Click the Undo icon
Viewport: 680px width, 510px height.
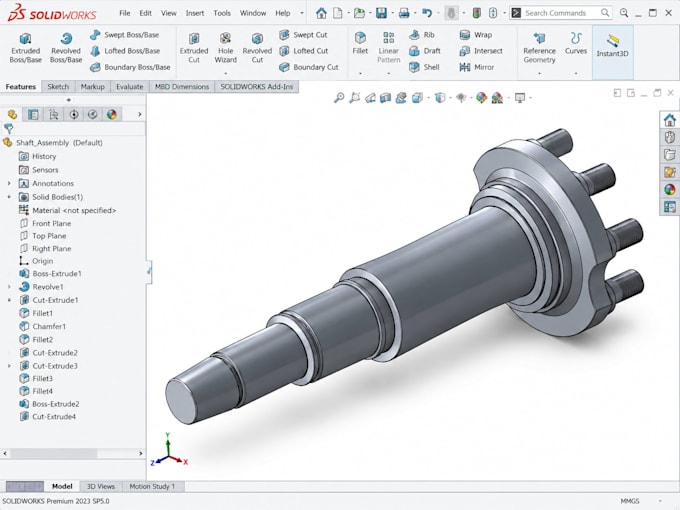tap(427, 13)
